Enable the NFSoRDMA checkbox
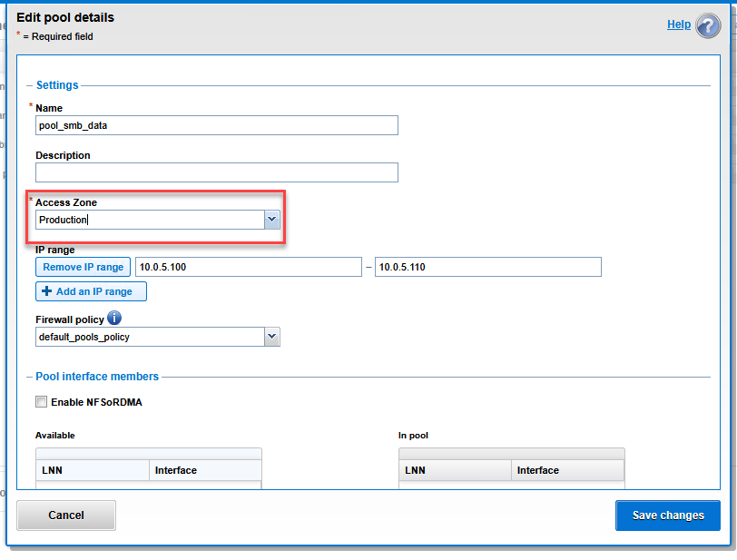 click(41, 402)
